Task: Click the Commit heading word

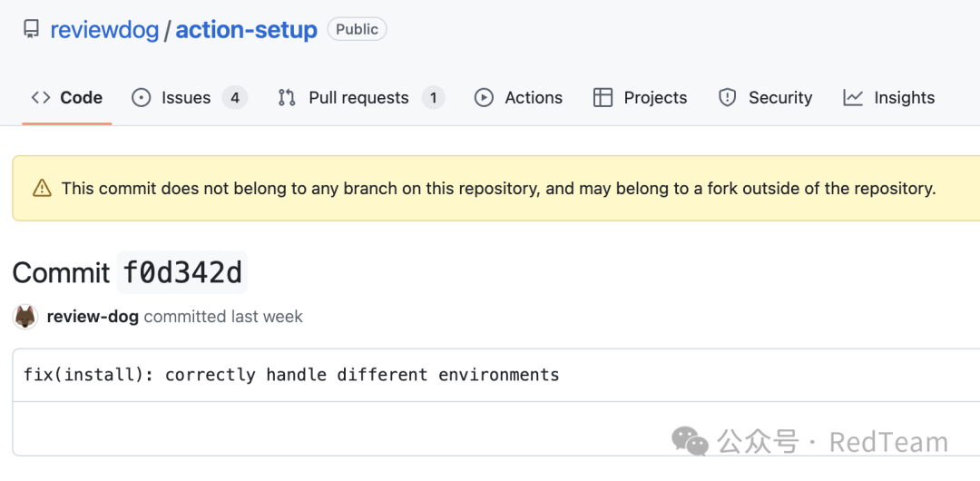Action: pos(62,272)
